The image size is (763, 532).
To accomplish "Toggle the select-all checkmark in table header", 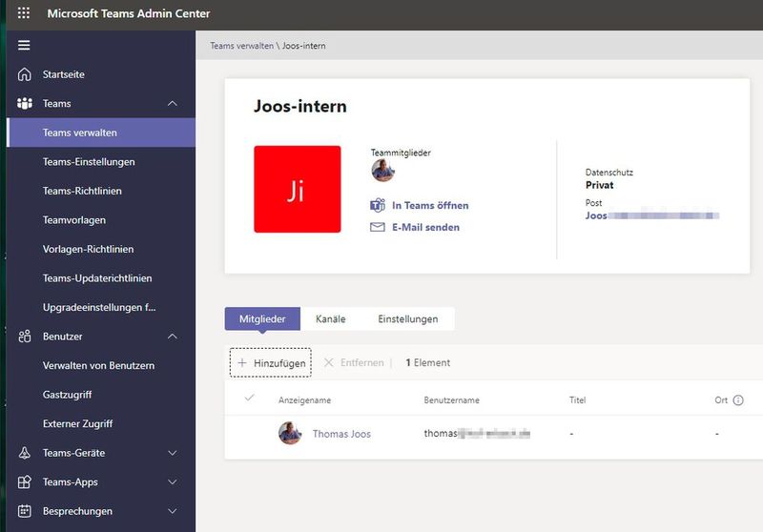I will (250, 398).
